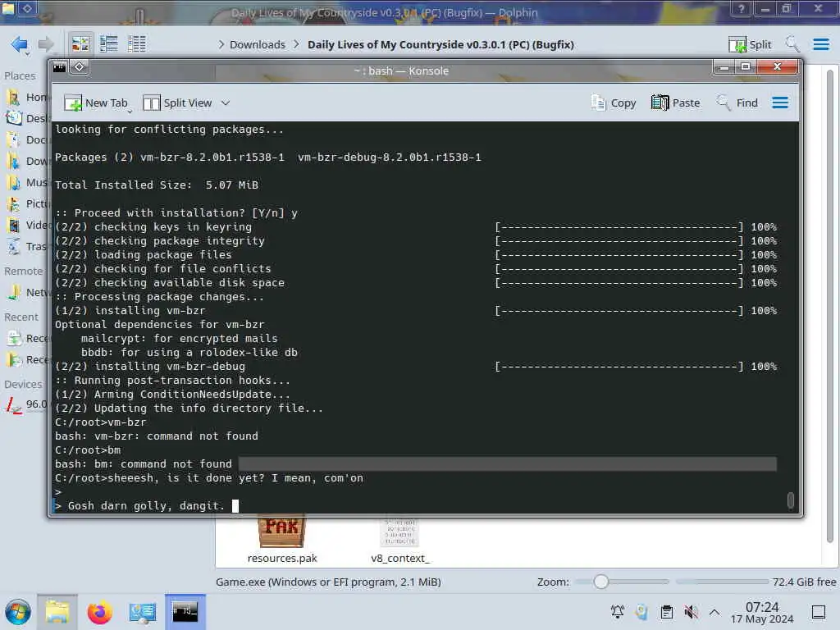Click the current folder breadcrumb name
Viewport: 840px width, 630px height.
point(441,44)
